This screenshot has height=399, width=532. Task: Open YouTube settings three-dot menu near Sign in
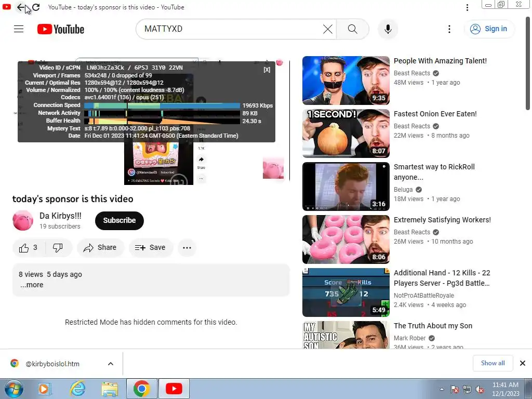click(x=449, y=29)
